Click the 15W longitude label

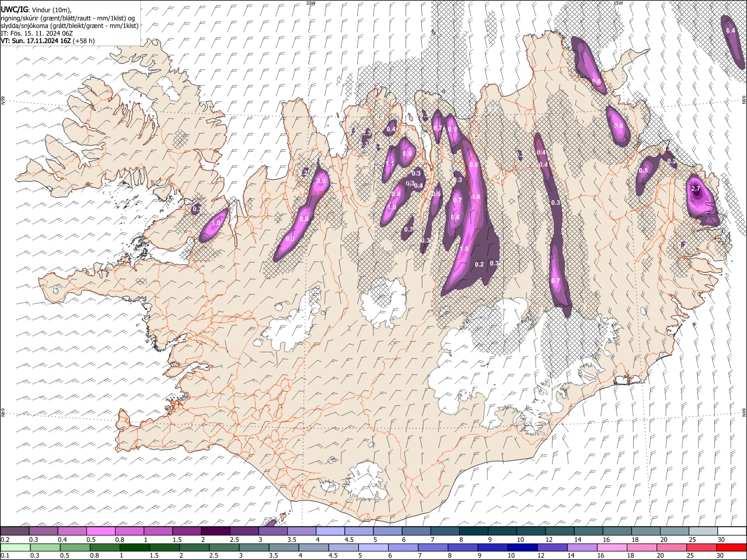click(618, 3)
